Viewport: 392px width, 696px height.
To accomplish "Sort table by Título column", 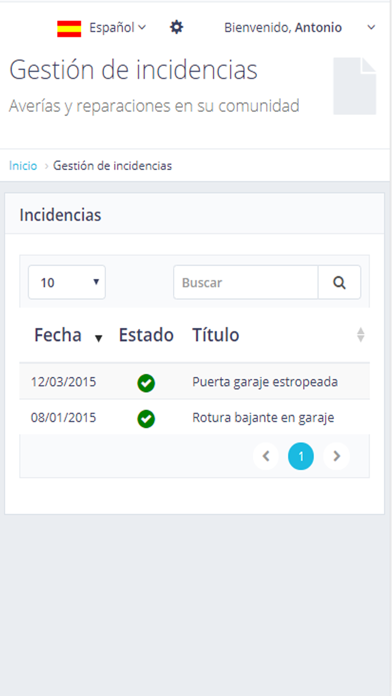I will pyautogui.click(x=216, y=335).
